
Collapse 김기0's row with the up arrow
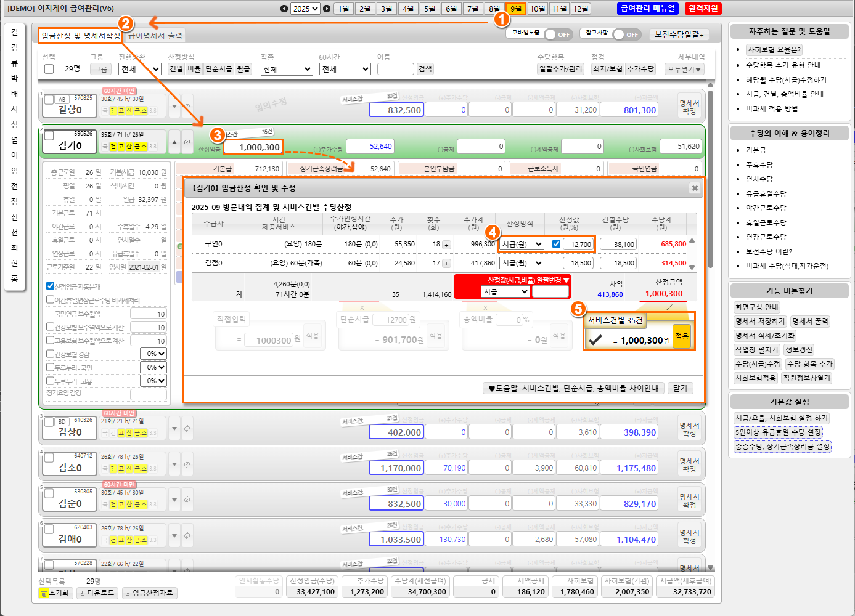(174, 142)
